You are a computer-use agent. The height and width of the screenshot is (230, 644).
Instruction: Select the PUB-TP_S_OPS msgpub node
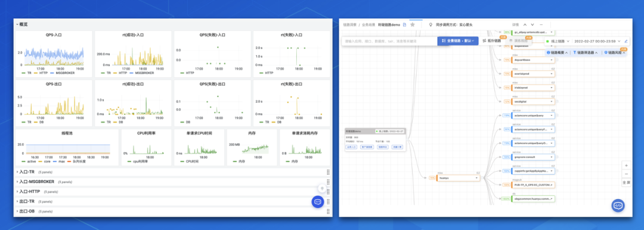pos(533,185)
